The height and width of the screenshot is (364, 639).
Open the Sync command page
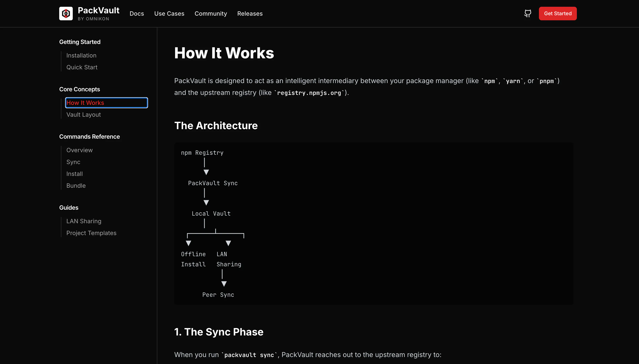pos(73,162)
